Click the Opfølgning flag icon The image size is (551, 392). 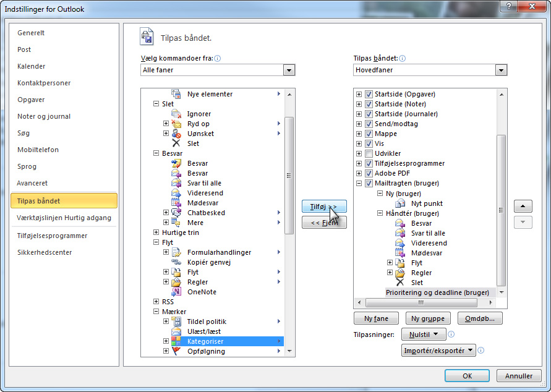coord(176,351)
